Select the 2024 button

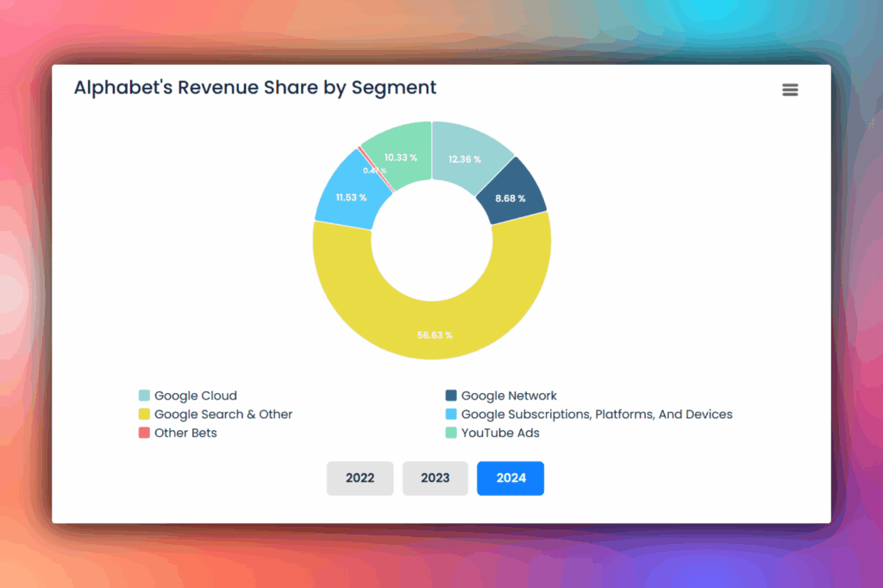pos(510,478)
